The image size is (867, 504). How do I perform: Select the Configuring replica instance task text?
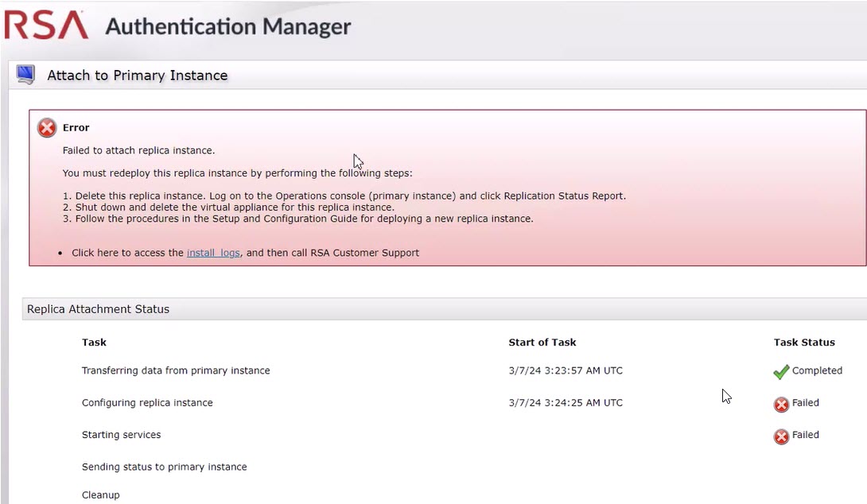coord(147,403)
